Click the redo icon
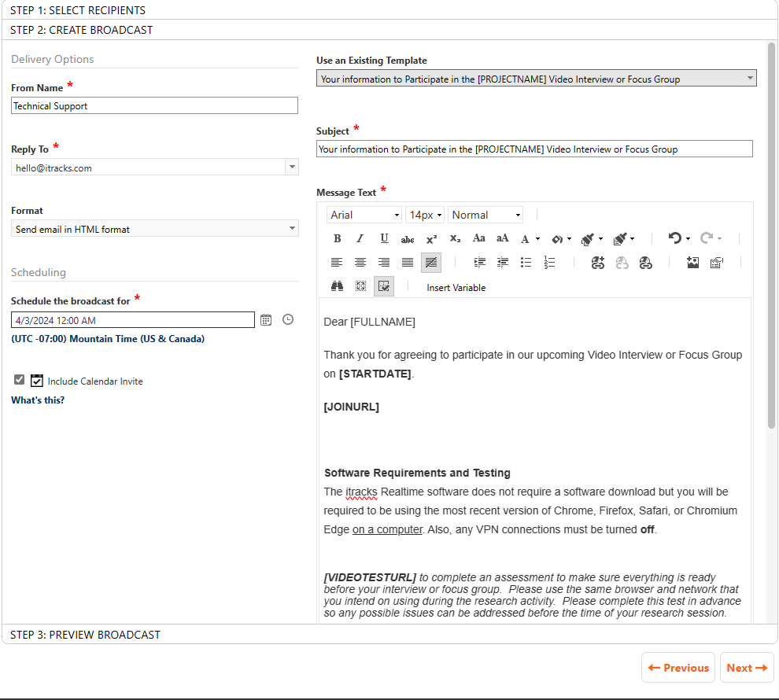 coord(707,239)
